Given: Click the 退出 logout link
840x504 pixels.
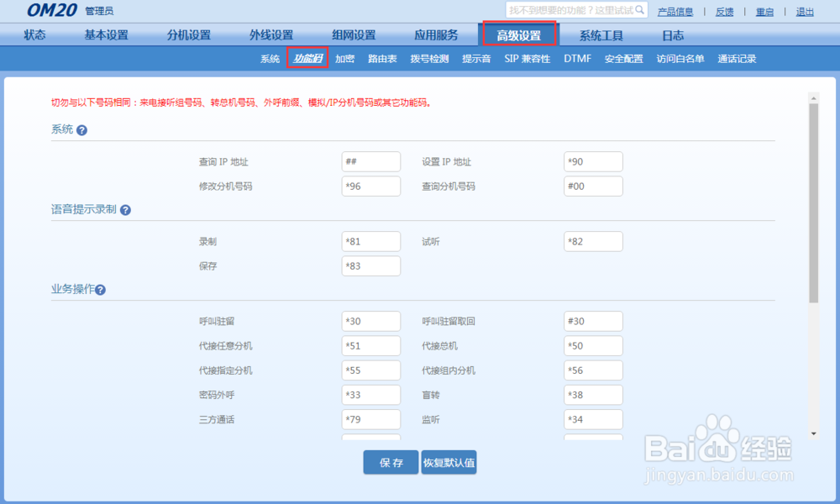Looking at the screenshot, I should tap(804, 11).
